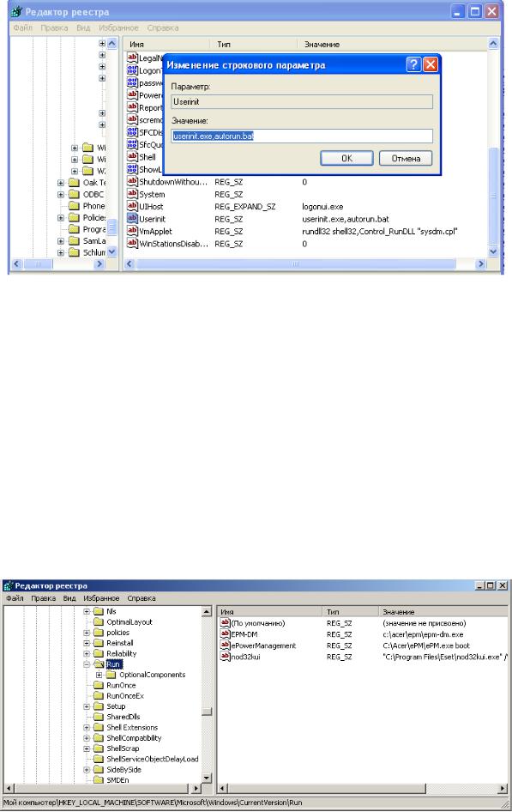Expand the Reliability folder node
The image size is (512, 812).
pos(87,653)
